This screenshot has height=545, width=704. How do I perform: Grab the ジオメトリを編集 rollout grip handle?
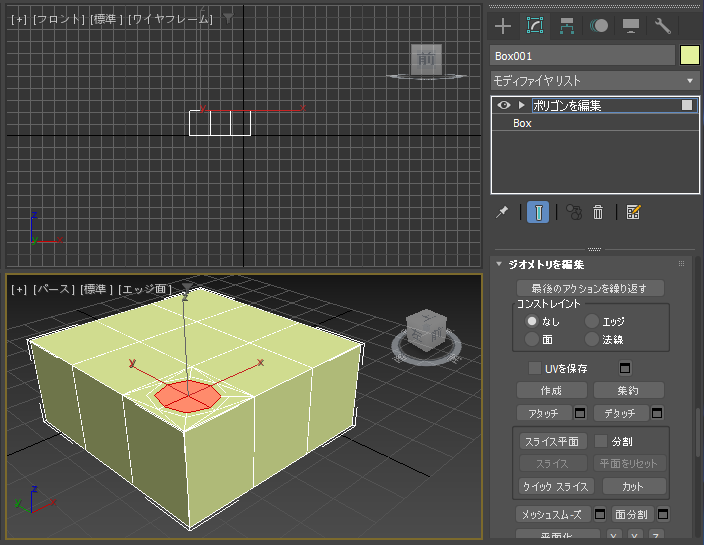pos(682,264)
